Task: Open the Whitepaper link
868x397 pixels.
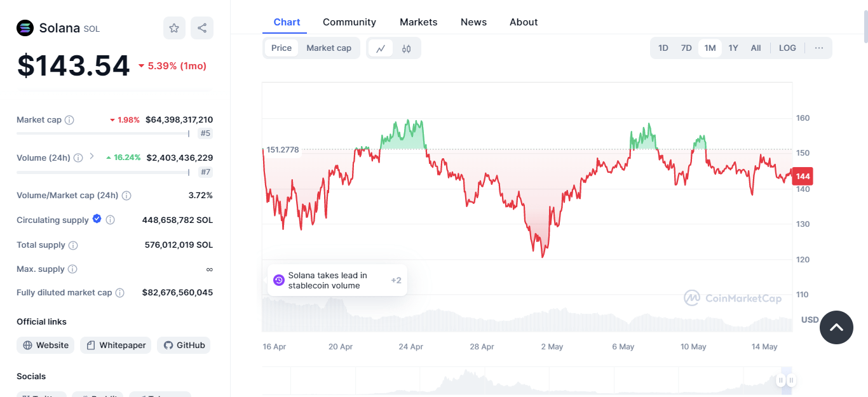Action: [116, 346]
